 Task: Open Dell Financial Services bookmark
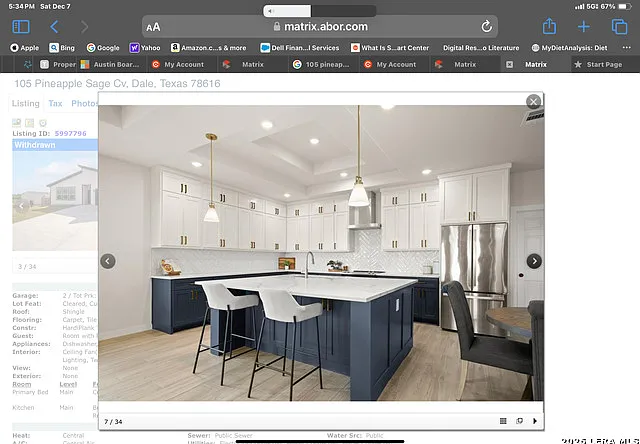pyautogui.click(x=300, y=48)
